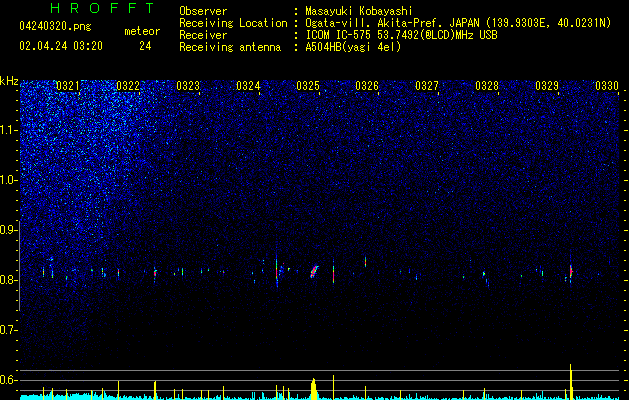The height and width of the screenshot is (400, 629).
Task: Click the Observer label
Action: [x=203, y=11]
